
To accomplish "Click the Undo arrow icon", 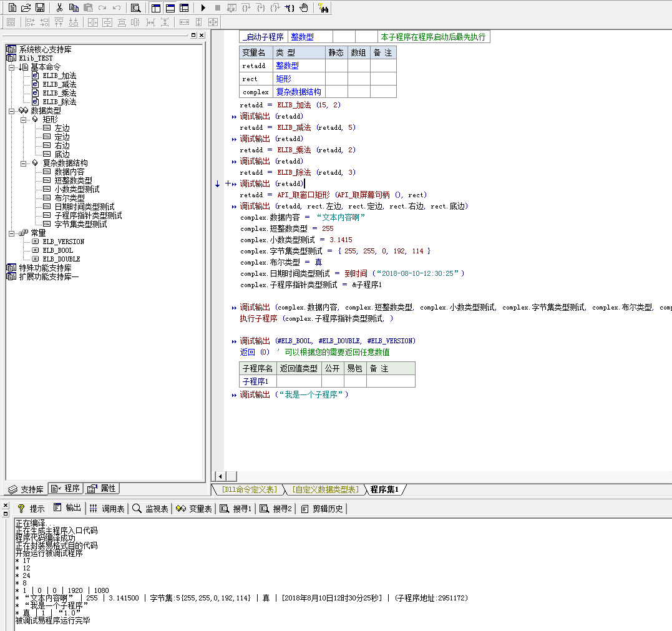I will click(x=116, y=7).
